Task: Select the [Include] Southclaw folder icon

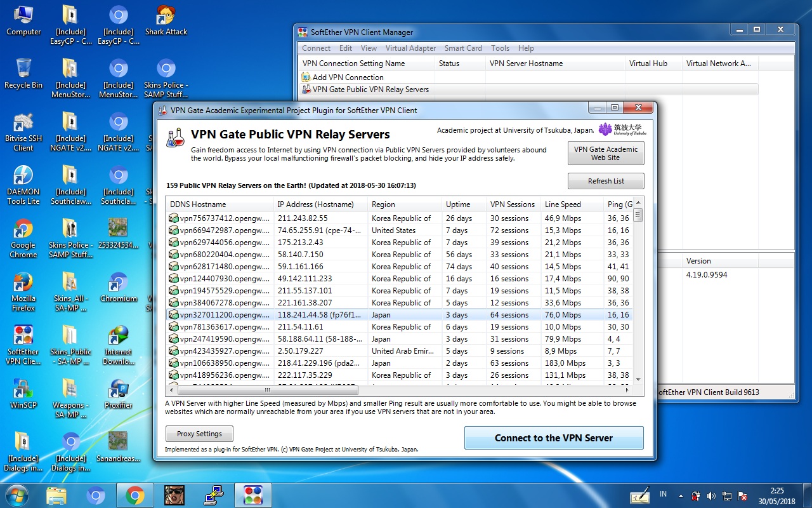Action: pyautogui.click(x=71, y=185)
